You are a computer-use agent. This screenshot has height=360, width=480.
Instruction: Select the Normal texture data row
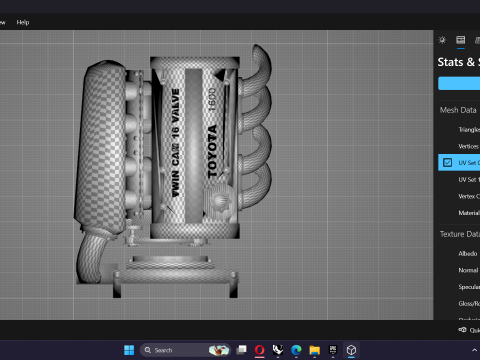coord(459,270)
